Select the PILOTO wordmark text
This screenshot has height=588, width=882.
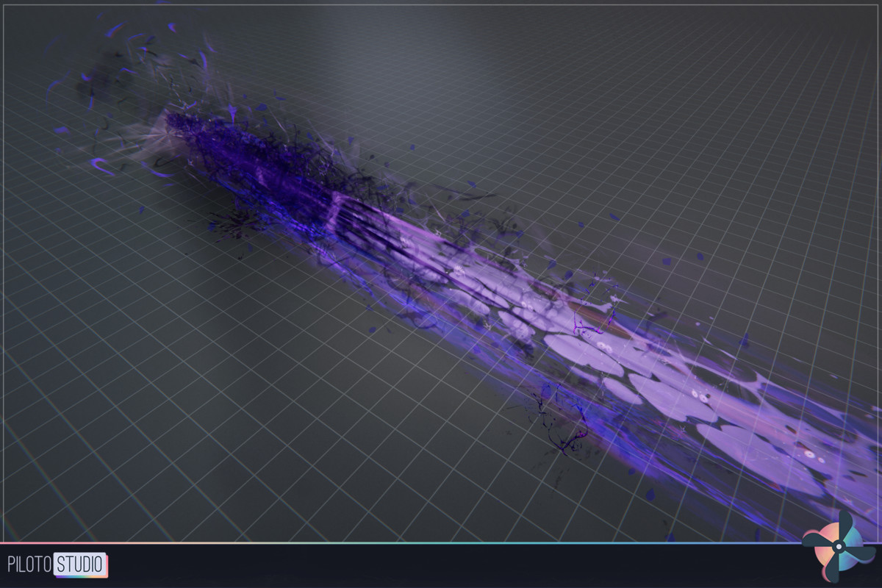click(x=29, y=562)
